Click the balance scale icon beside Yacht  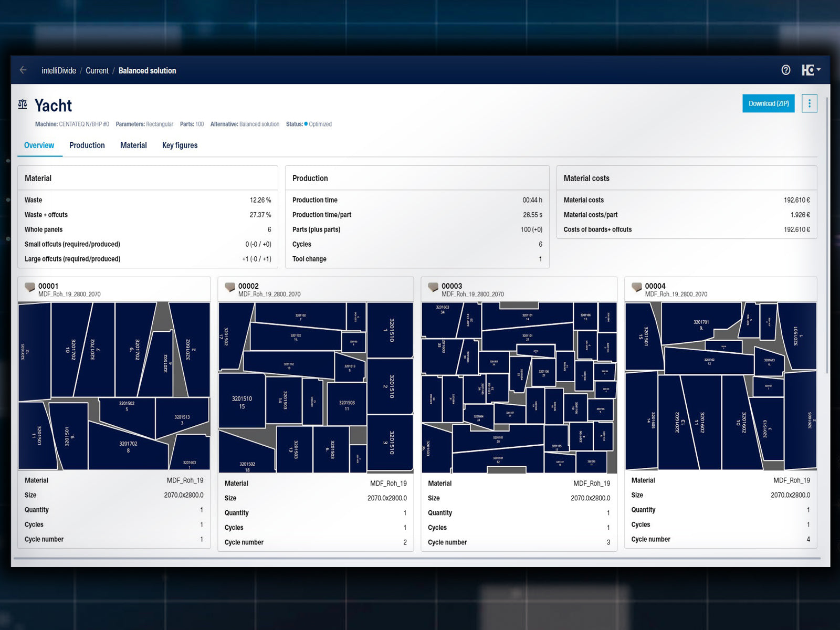click(23, 104)
